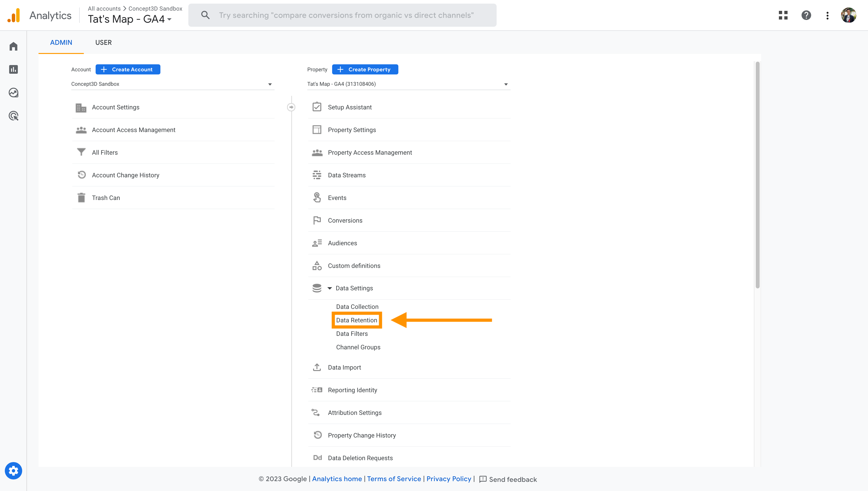Image resolution: width=868 pixels, height=491 pixels.
Task: Click the Trash Can item icon
Action: click(x=81, y=197)
